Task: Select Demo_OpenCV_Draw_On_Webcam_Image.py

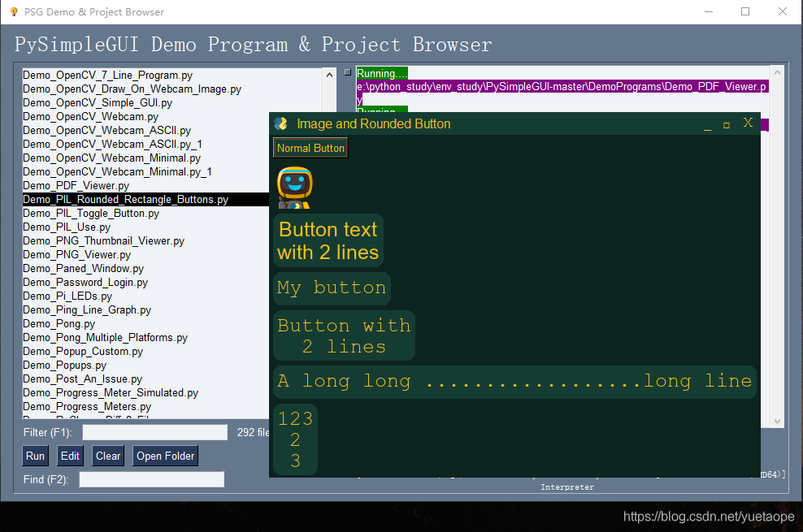Action: [132, 89]
